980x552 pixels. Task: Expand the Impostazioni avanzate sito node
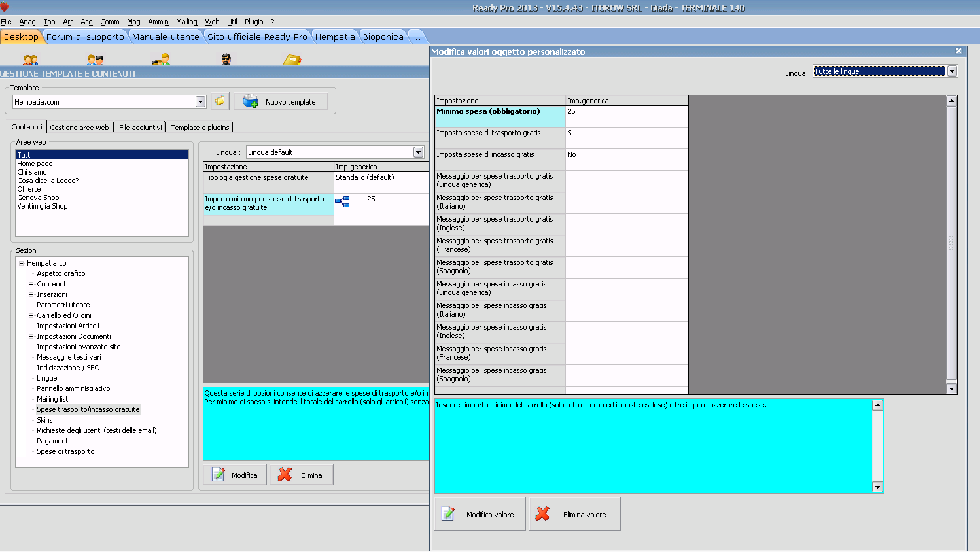coord(31,347)
